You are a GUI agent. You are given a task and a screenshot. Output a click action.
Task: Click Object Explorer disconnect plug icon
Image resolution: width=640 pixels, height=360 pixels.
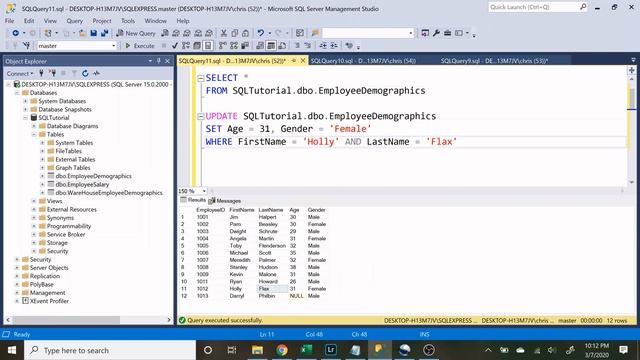tap(52, 73)
